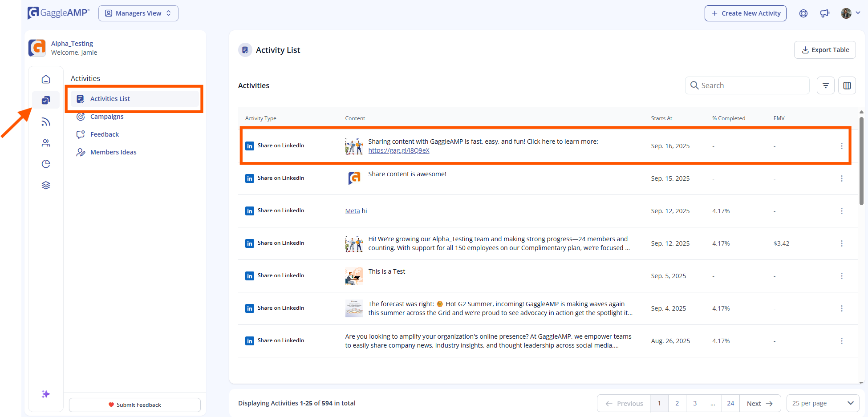Click thumbnail of 'Sharing content with GaggleAMP' post
The height and width of the screenshot is (417, 868).
pos(354,146)
